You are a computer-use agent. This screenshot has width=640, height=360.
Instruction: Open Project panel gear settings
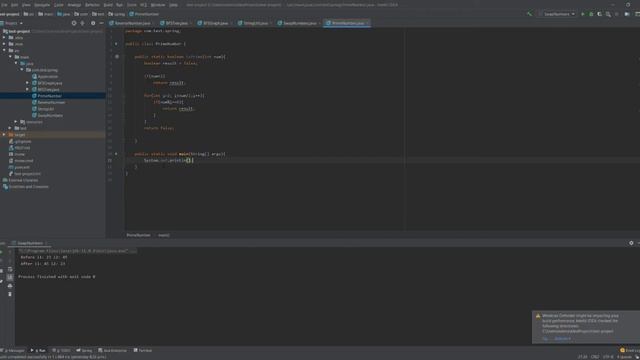point(93,23)
